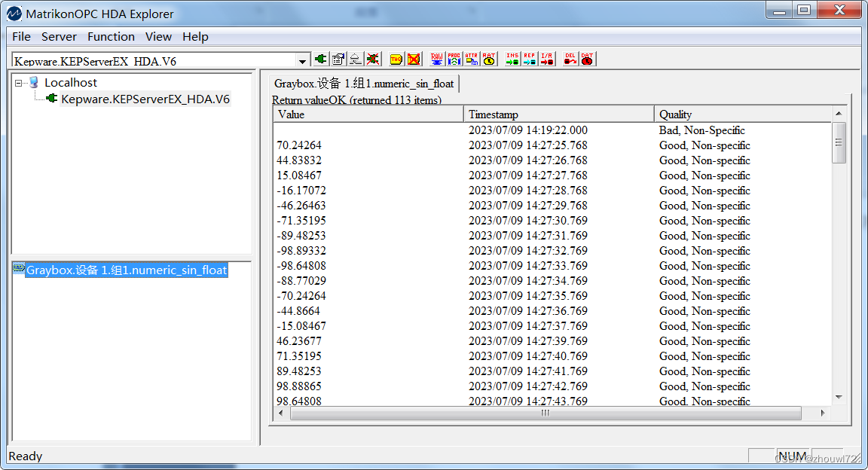868x470 pixels.
Task: Click green plug icon beside Kepware.KEPServerEX_HDA.V6 node
Action: point(51,99)
